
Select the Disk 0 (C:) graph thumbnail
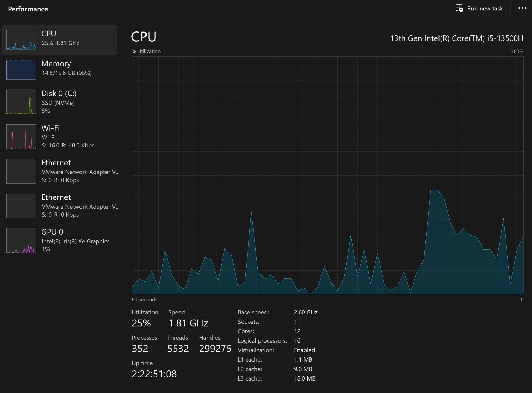pos(21,102)
